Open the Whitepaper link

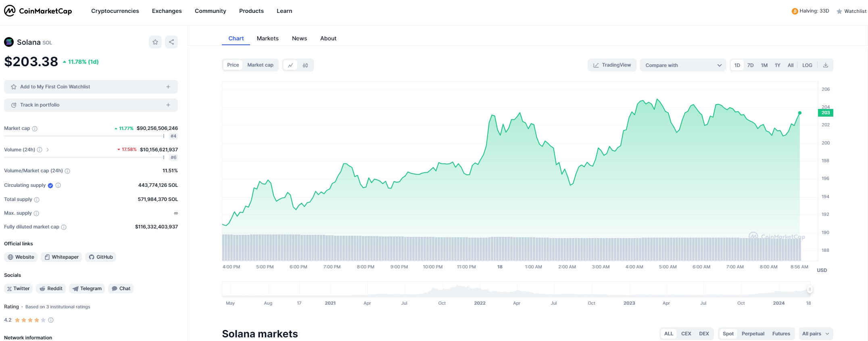coord(61,257)
